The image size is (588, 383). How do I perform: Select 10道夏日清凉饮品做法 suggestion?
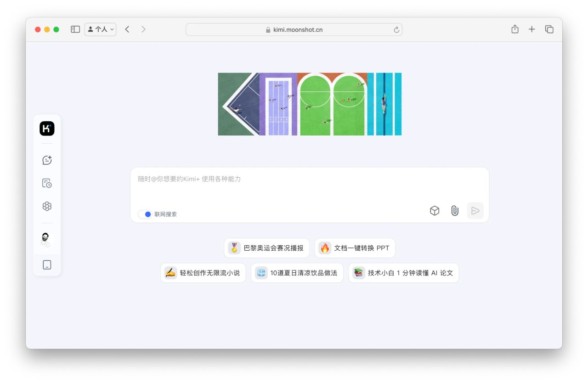pos(297,273)
